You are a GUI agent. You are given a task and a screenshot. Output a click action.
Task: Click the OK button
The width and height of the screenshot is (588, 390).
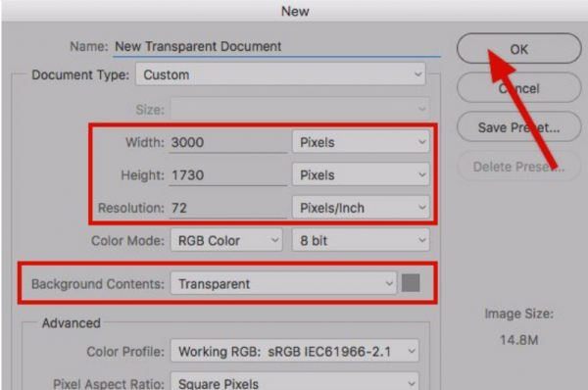click(x=519, y=49)
